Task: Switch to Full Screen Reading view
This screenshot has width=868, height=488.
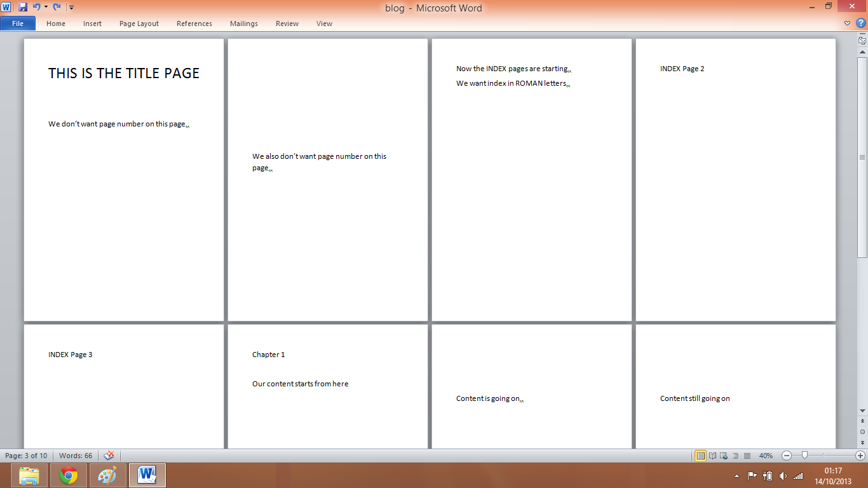Action: pyautogui.click(x=712, y=456)
